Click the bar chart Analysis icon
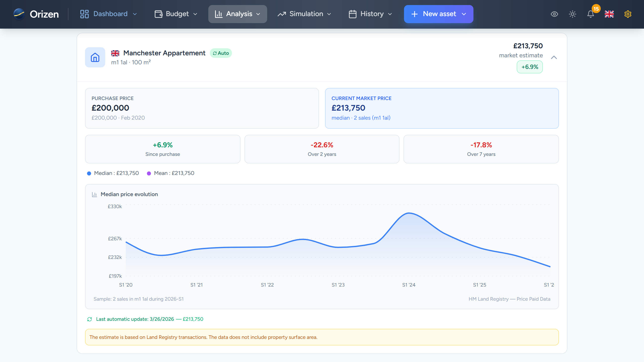 pos(219,14)
